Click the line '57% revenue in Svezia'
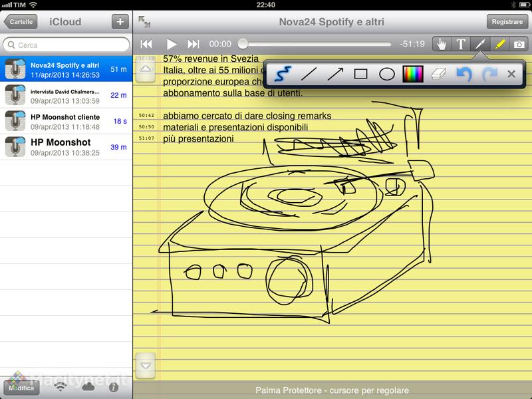The image size is (532, 399). 211,59
